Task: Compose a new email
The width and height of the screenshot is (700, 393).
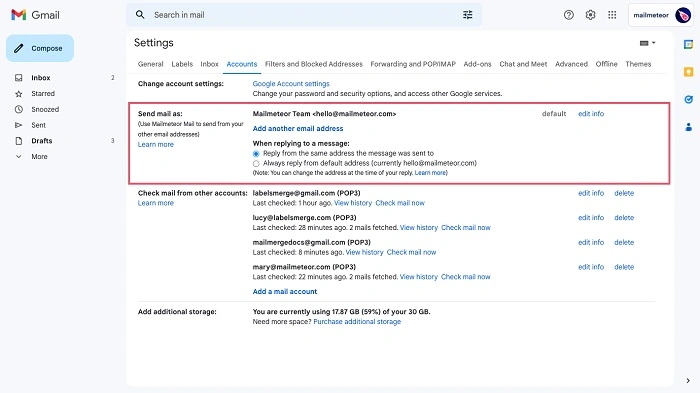Action: click(x=40, y=48)
